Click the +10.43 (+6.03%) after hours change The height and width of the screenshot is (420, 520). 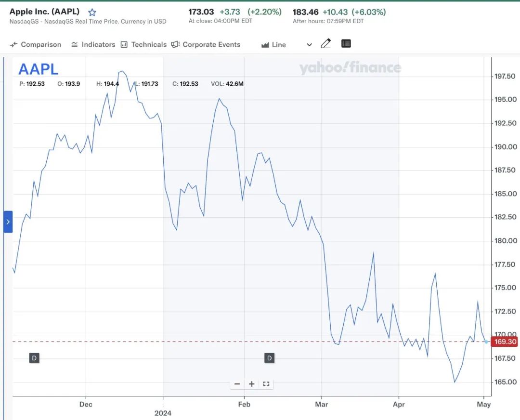click(x=354, y=12)
